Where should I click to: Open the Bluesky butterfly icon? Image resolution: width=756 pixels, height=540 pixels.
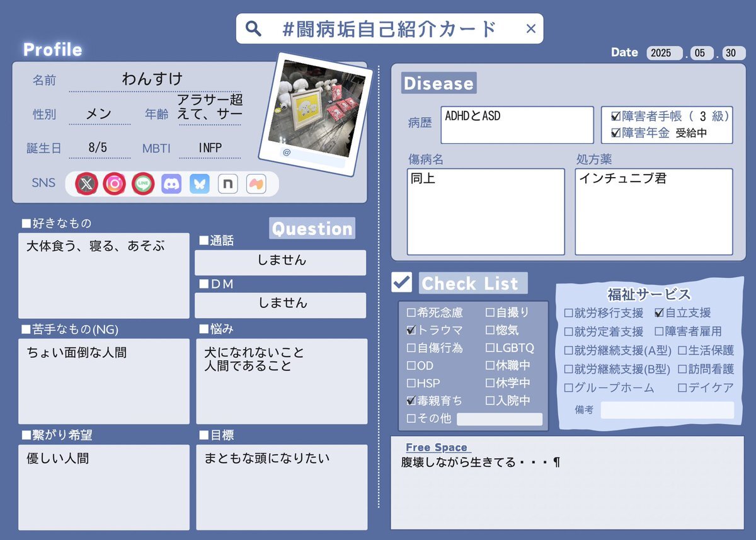200,184
